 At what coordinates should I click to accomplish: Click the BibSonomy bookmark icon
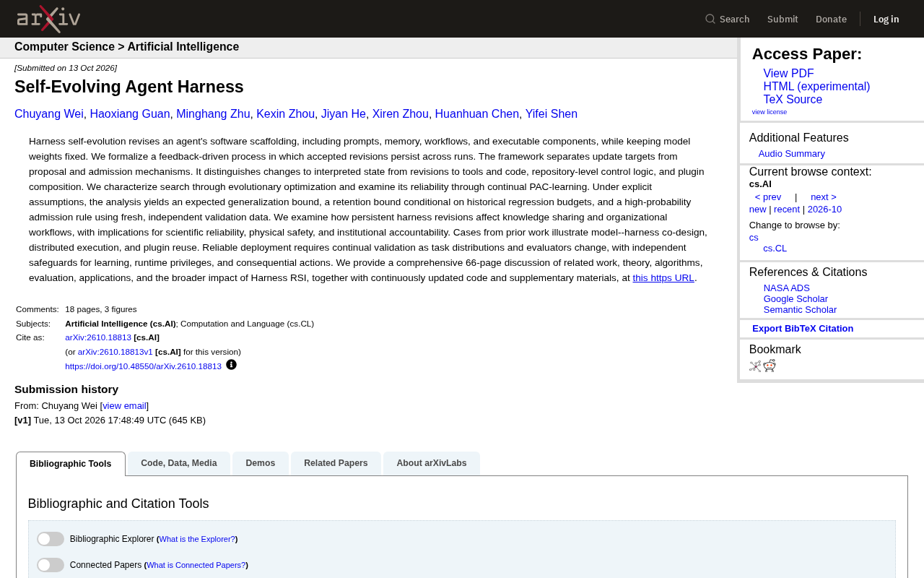point(755,366)
